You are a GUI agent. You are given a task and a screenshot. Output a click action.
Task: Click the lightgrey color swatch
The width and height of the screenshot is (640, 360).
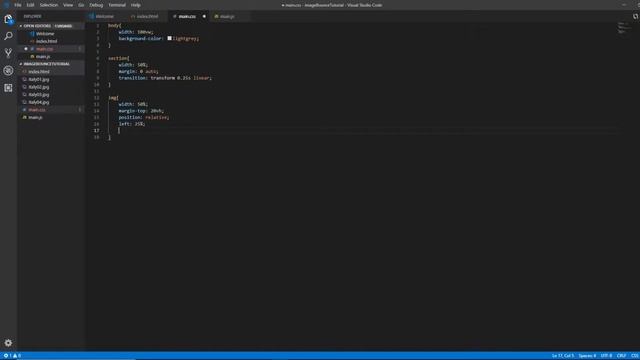pyautogui.click(x=169, y=38)
